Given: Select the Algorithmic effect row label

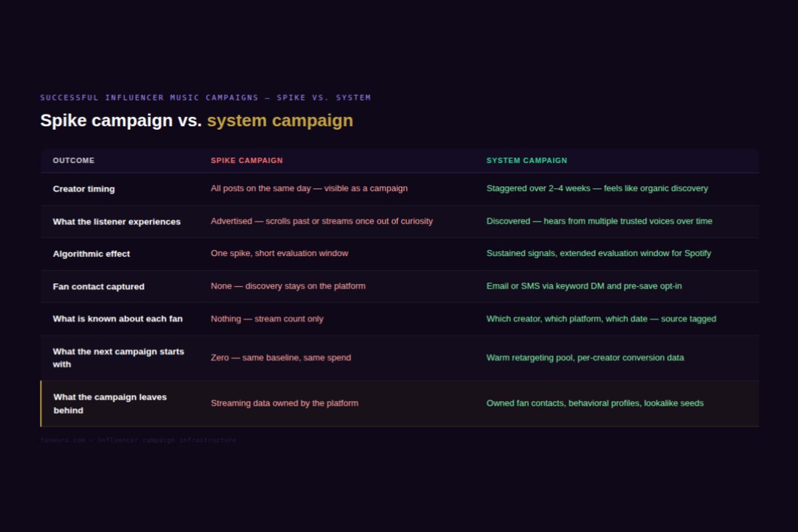Looking at the screenshot, I should pyautogui.click(x=92, y=254).
